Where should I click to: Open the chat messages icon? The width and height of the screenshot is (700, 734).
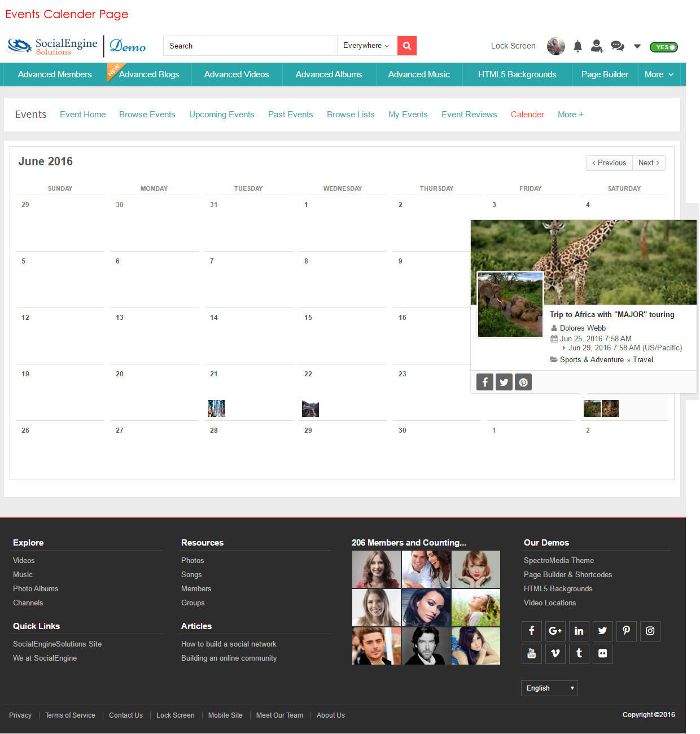pyautogui.click(x=617, y=46)
